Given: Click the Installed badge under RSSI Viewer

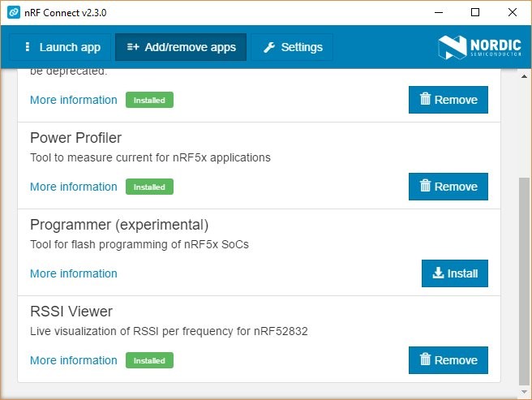Looking at the screenshot, I should pyautogui.click(x=149, y=360).
